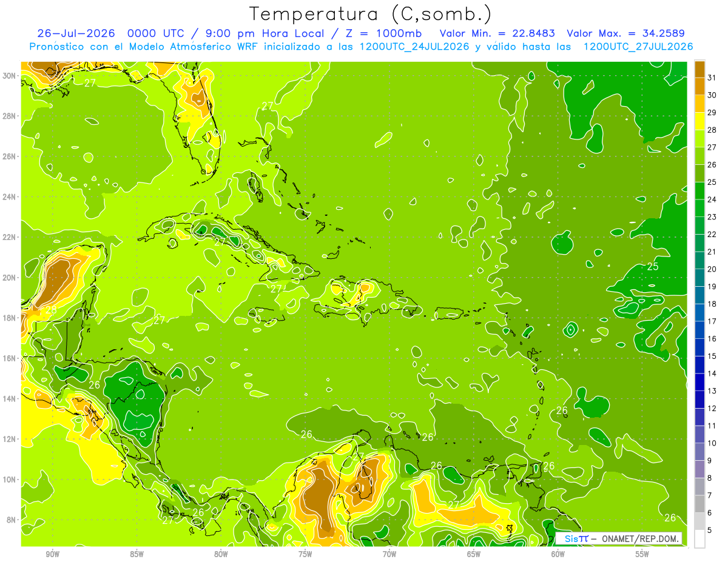The width and height of the screenshot is (728, 562).
Task: Click the legend value 31
Action: (712, 78)
